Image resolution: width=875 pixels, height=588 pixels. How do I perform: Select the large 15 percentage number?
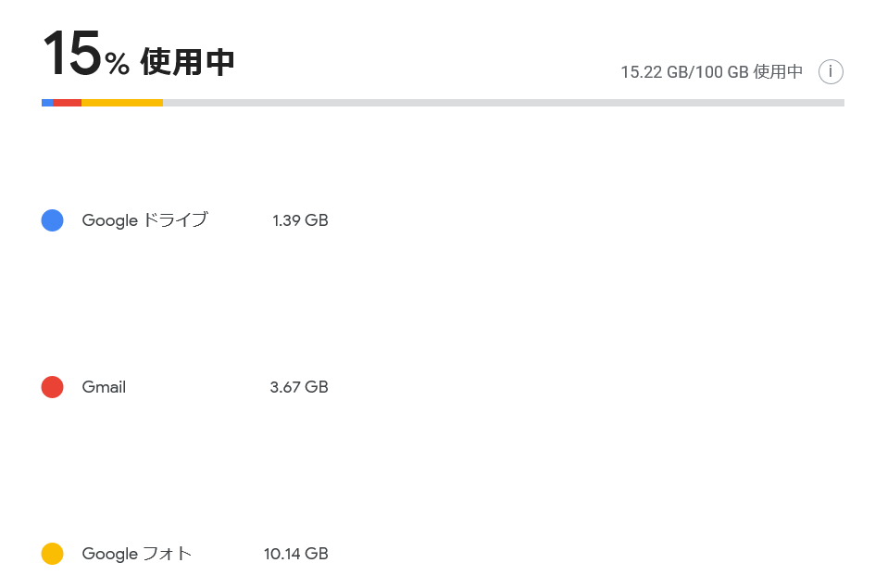coord(72,54)
